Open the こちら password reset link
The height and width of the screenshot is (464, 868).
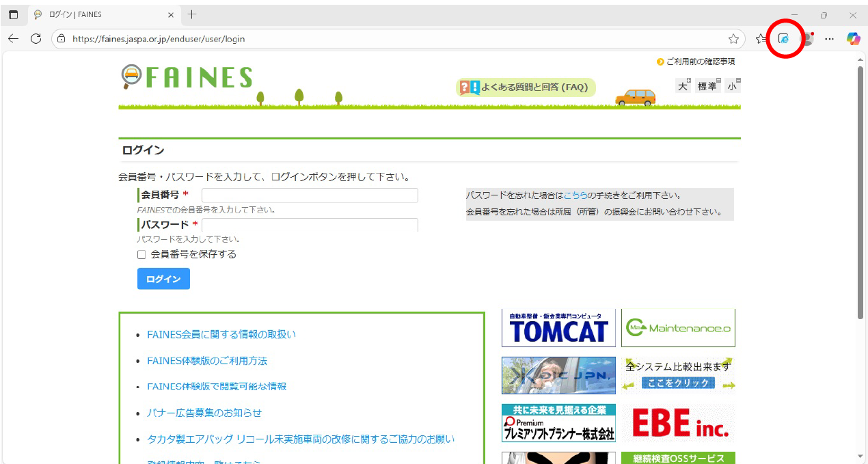pos(578,195)
